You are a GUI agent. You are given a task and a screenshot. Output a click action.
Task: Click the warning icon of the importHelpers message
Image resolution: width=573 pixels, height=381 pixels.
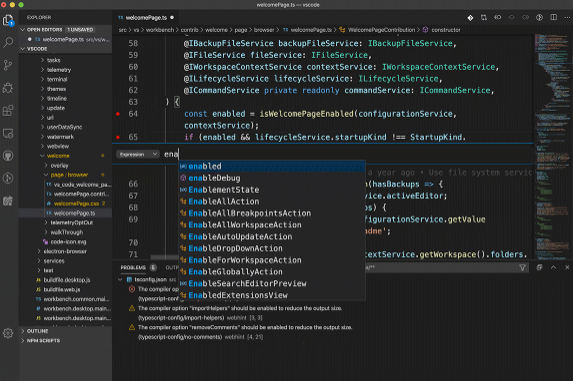coord(132,308)
